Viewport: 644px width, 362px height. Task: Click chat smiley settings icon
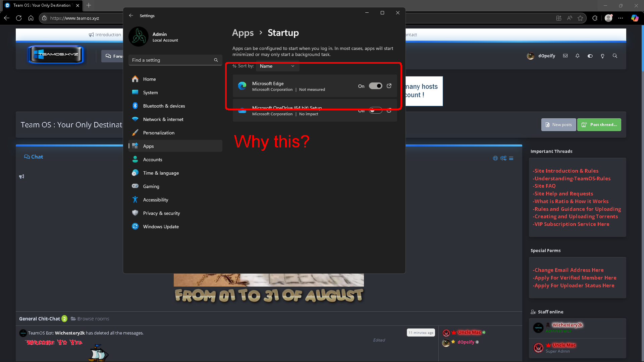[495, 158]
